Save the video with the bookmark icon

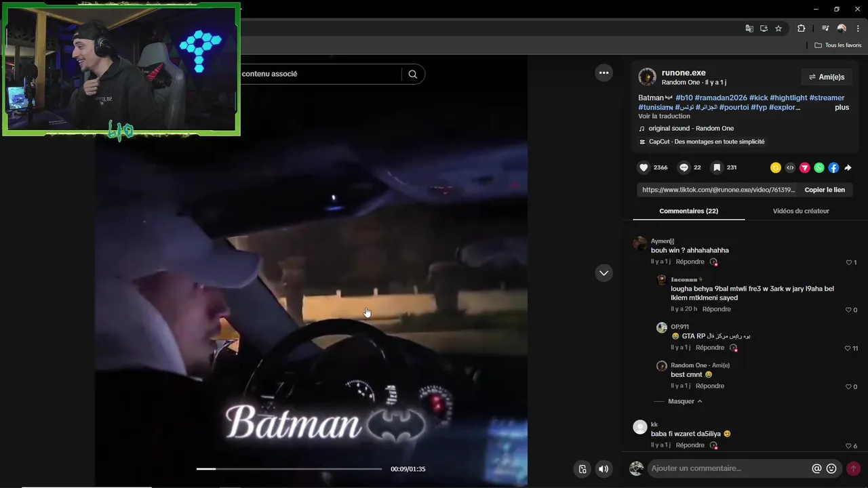click(716, 167)
